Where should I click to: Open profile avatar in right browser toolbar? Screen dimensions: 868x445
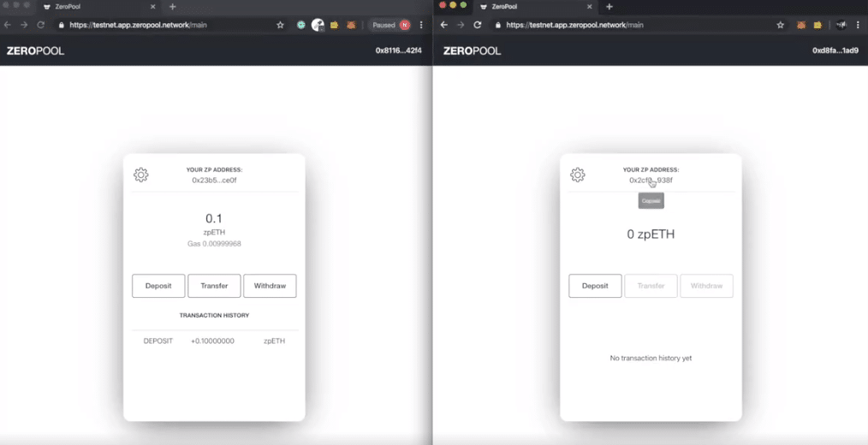pyautogui.click(x=841, y=25)
